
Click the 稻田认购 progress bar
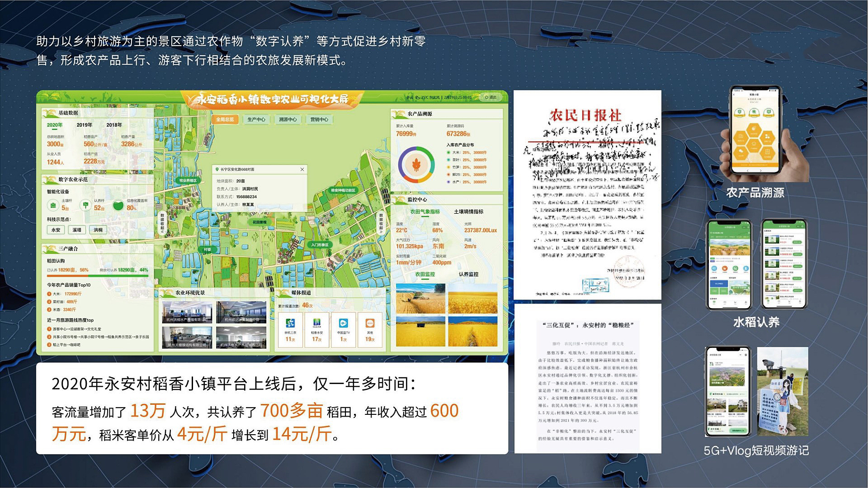[98, 275]
